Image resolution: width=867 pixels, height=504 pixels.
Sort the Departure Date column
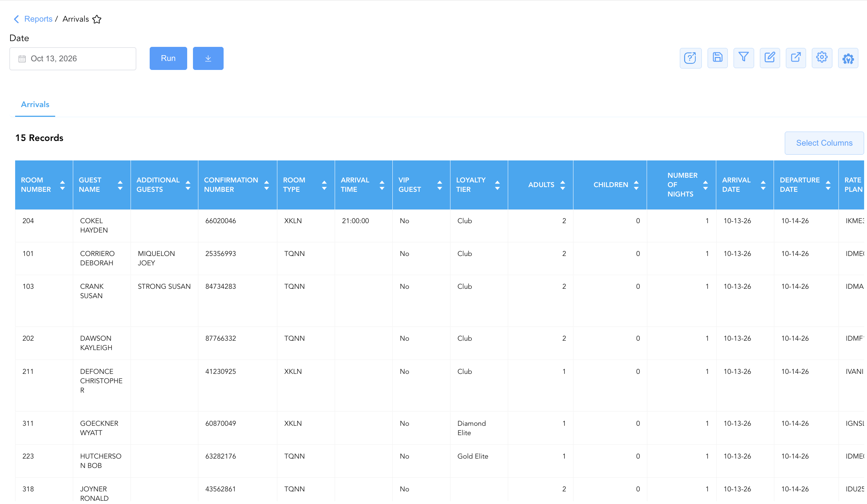tap(828, 185)
